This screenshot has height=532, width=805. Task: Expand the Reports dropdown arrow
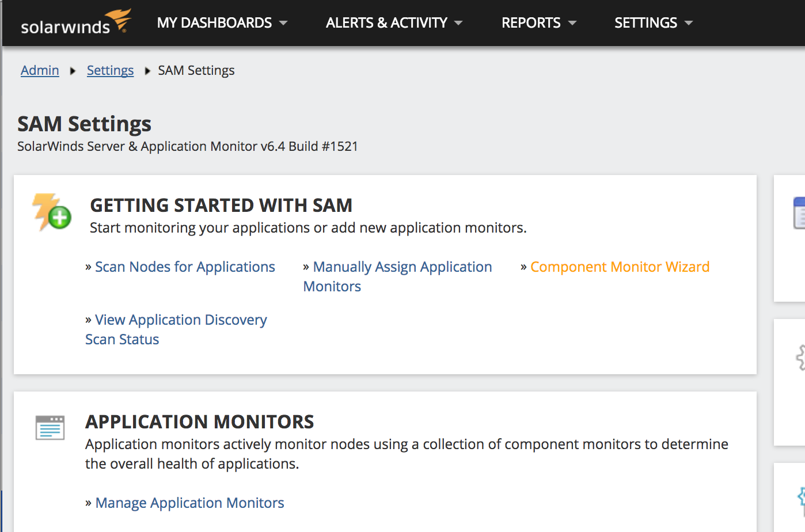[x=572, y=23]
